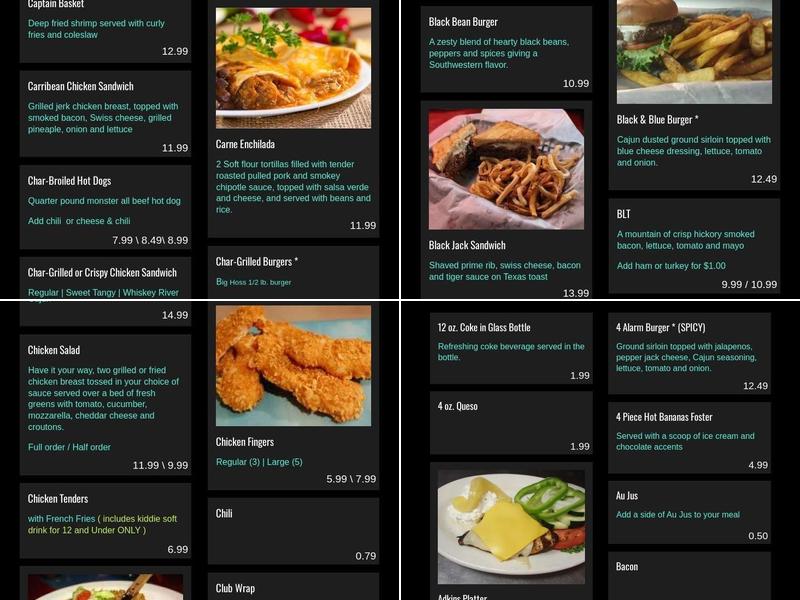The image size is (800, 600).
Task: Select 4 Piece Hot Bananas Foster
Action: coord(689,438)
